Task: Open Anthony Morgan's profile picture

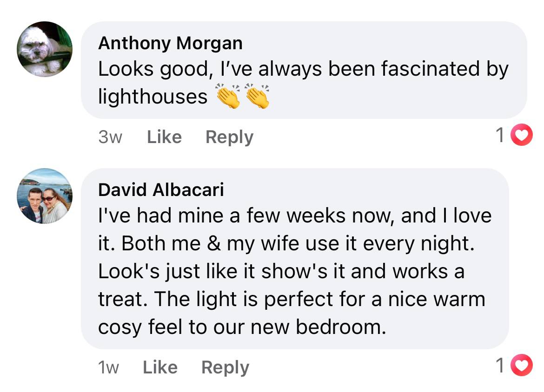Action: point(45,49)
